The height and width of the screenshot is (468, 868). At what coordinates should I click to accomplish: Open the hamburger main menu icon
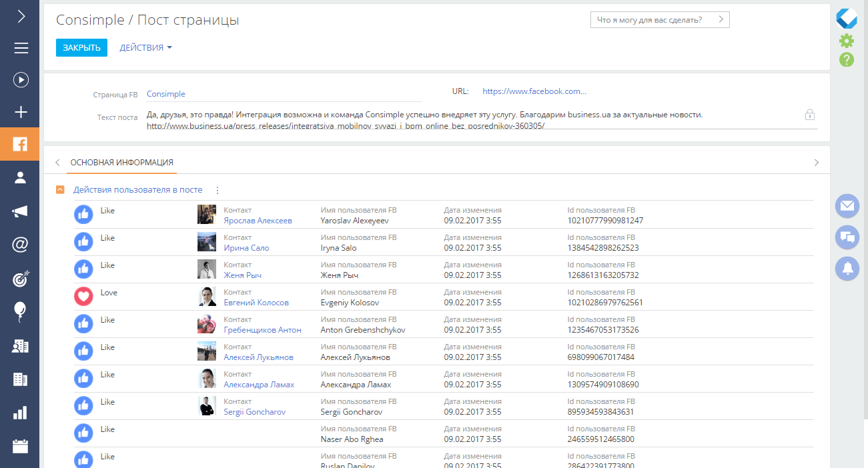(x=21, y=48)
